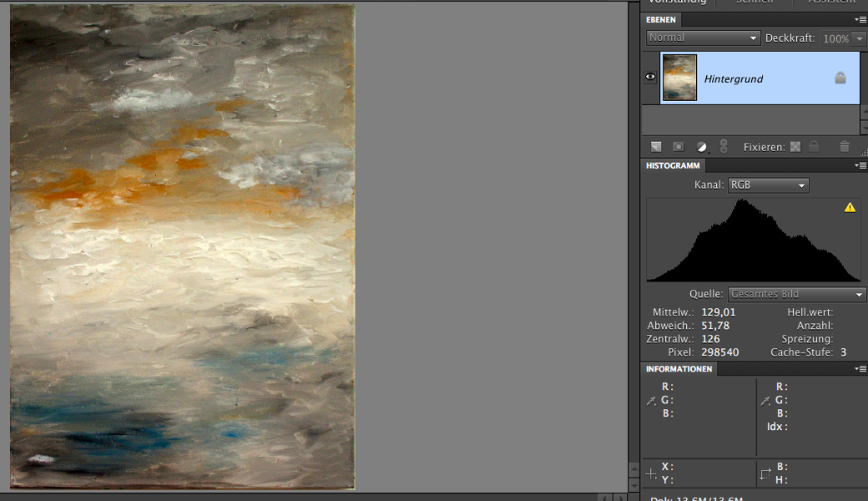Click the Pixel count 298540
868x501 pixels.
click(x=720, y=352)
